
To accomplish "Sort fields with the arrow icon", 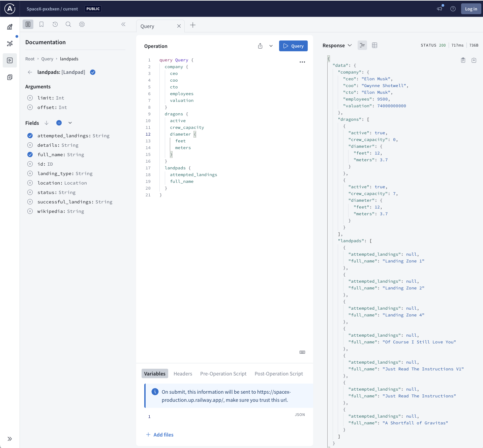I will (47, 123).
